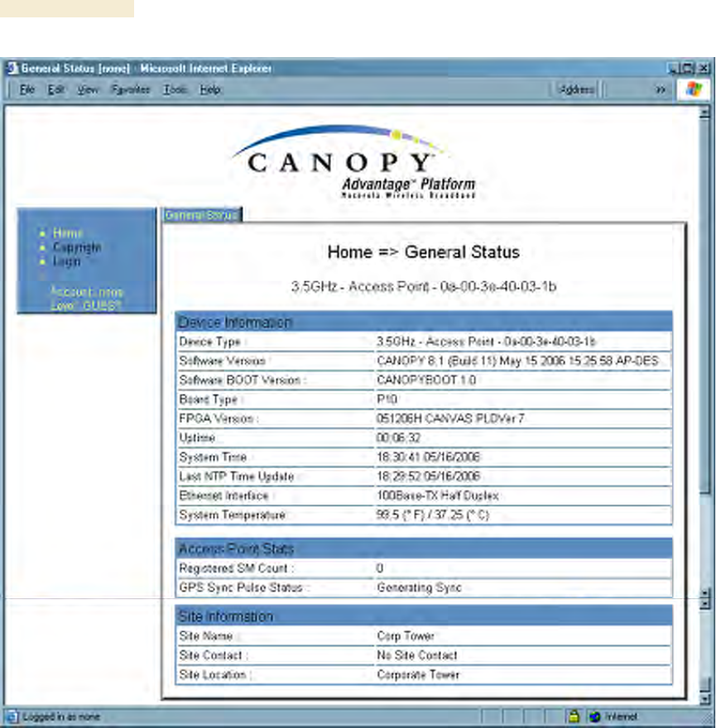Click the Level: GUEST text in sidebar

coord(85,305)
